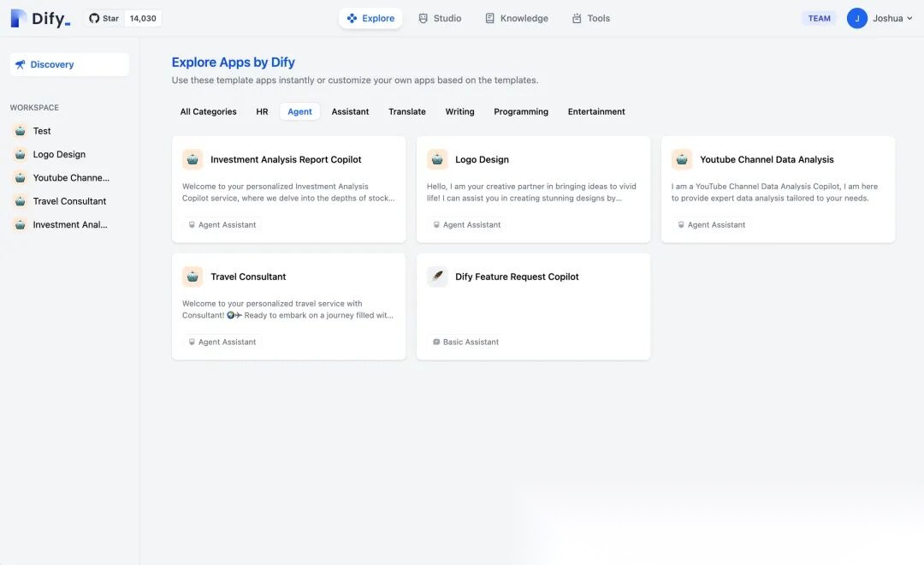
Task: Click the GitHub Star icon
Action: pyautogui.click(x=94, y=18)
